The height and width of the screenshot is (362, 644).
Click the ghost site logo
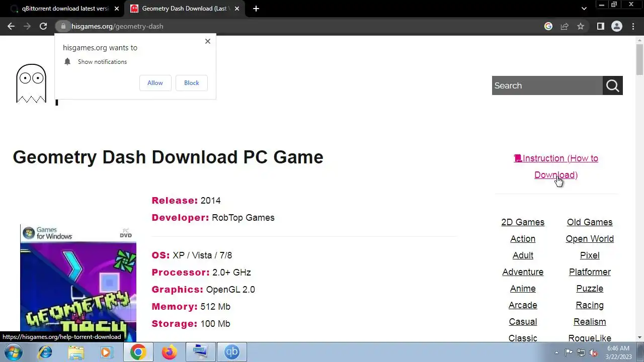coord(31,83)
